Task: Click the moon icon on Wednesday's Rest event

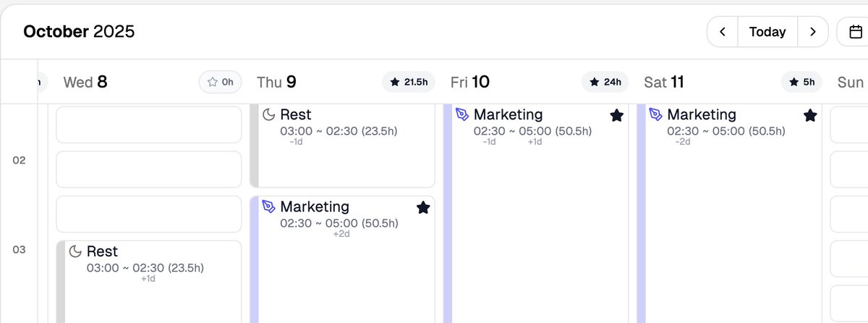Action: pos(75,251)
